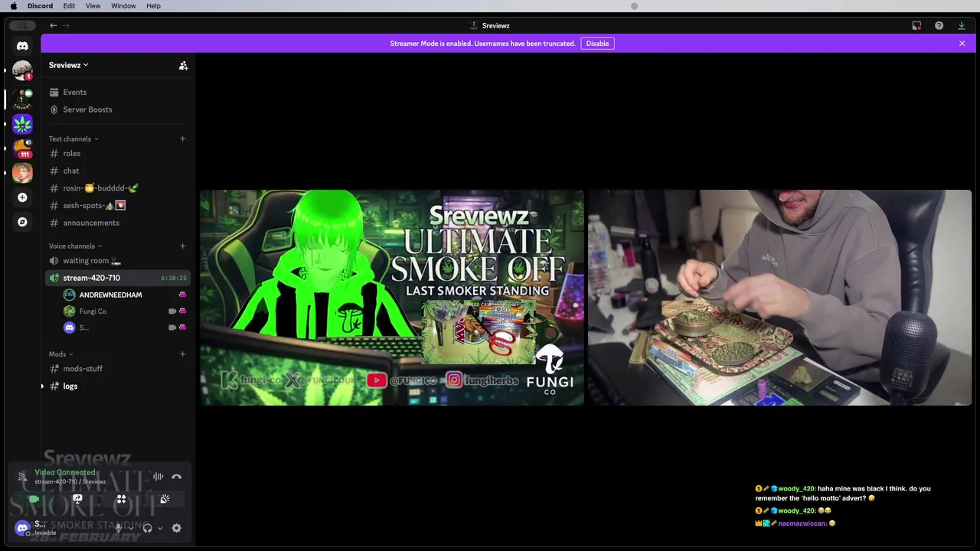Add a channel in Mods category
Image resolution: width=980 pixels, height=551 pixels.
[182, 354]
